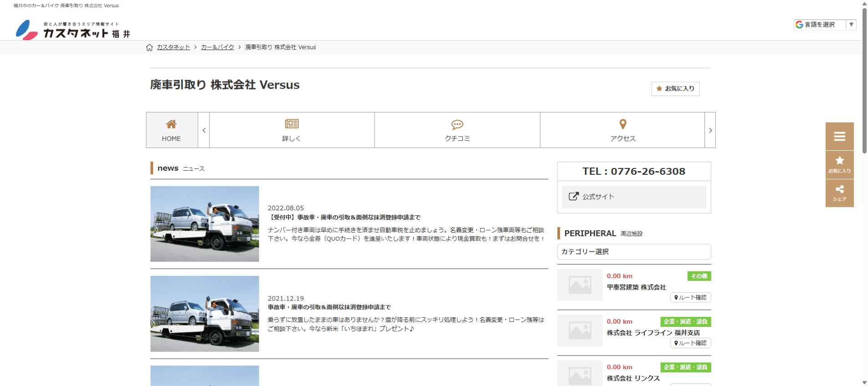Switch to the 詳しく tab

click(x=292, y=130)
